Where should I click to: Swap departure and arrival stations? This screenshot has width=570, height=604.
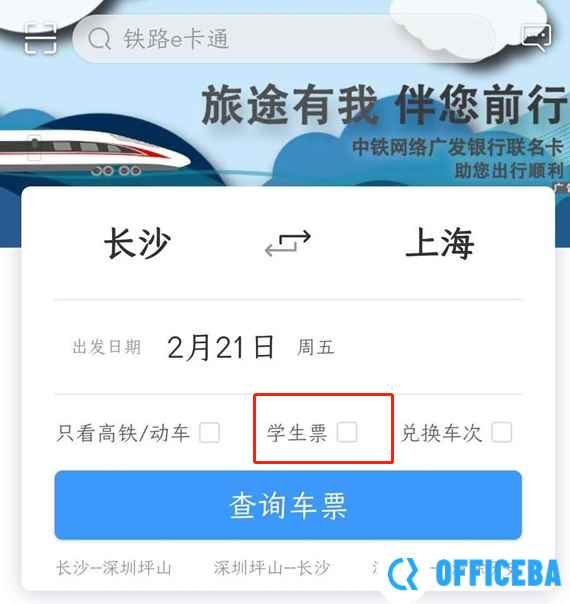click(288, 243)
